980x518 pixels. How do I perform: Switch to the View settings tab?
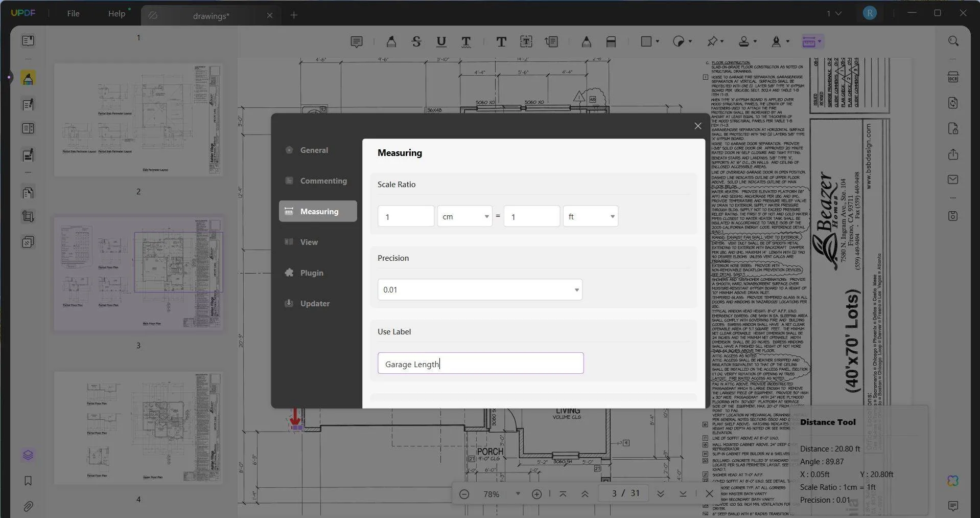[318, 242]
